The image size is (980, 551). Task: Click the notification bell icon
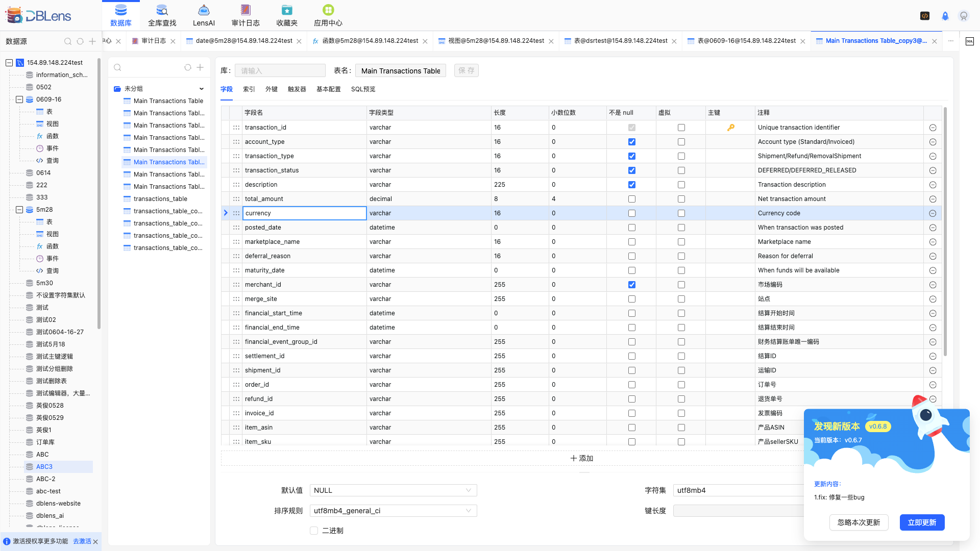coord(945,16)
